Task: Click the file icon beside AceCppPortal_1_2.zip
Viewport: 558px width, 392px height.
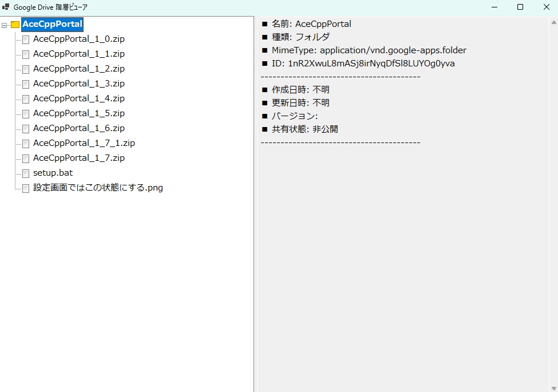Action: (x=26, y=69)
